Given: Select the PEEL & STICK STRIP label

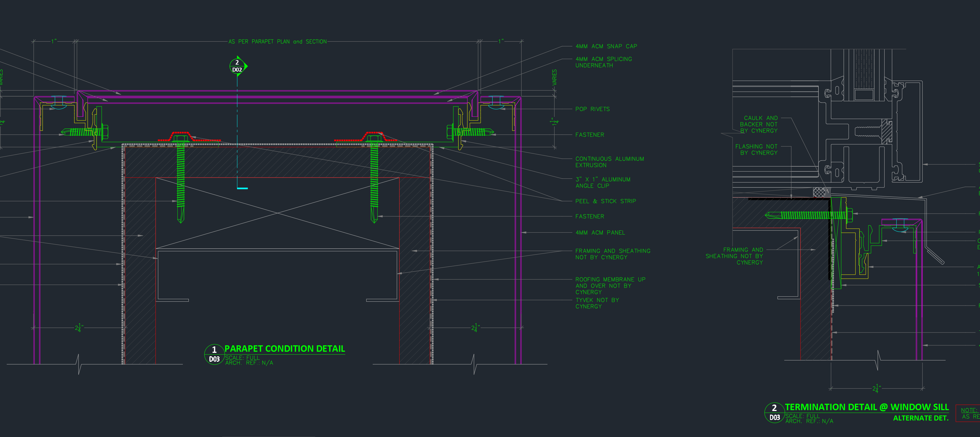Looking at the screenshot, I should [x=605, y=201].
